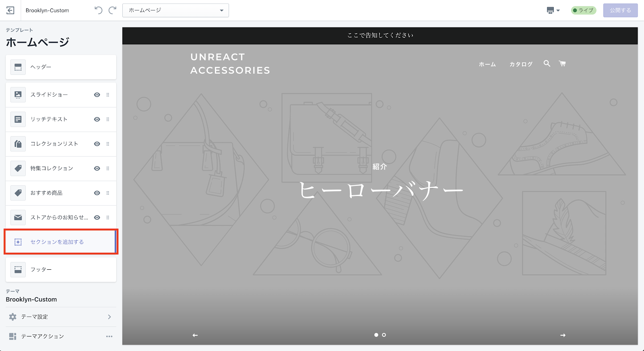Select ホーム in the store navigation
Screen dimensions: 644x351
487,64
